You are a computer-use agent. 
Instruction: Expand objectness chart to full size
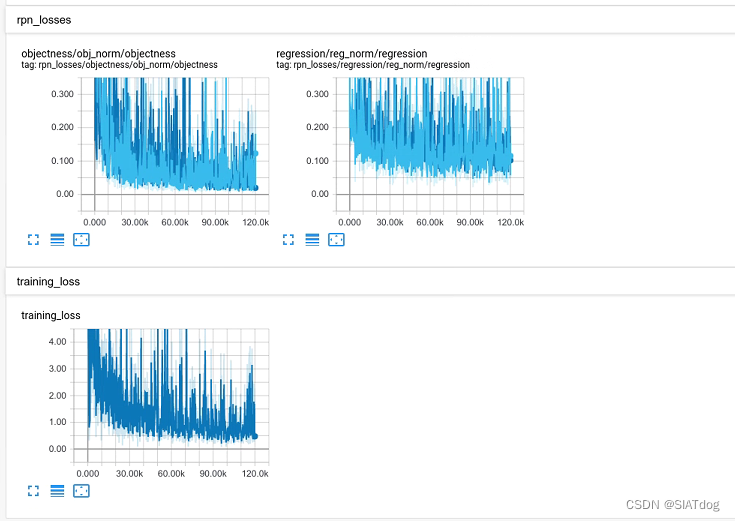(x=33, y=240)
